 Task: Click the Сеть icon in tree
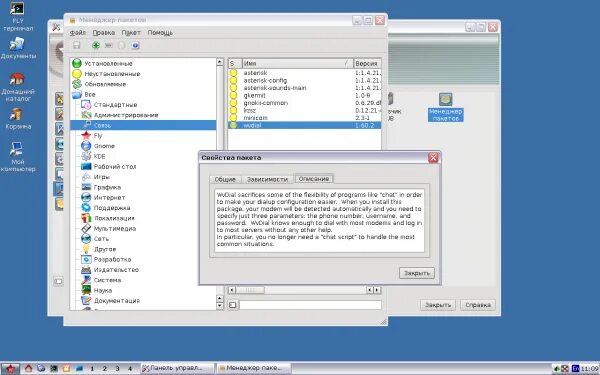pos(86,239)
